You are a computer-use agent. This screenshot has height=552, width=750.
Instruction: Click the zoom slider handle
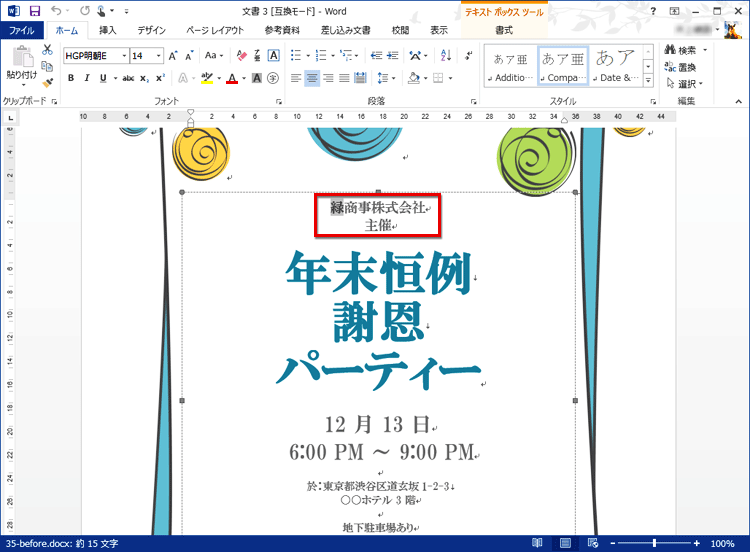654,543
